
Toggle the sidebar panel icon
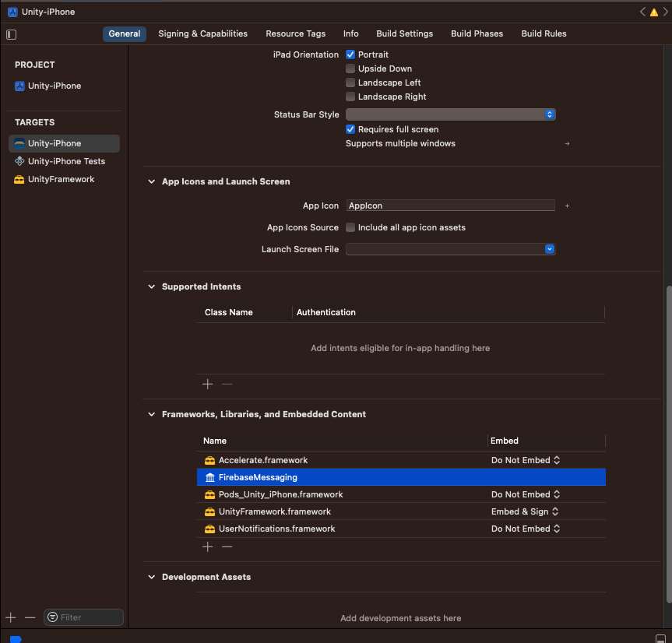tap(11, 34)
